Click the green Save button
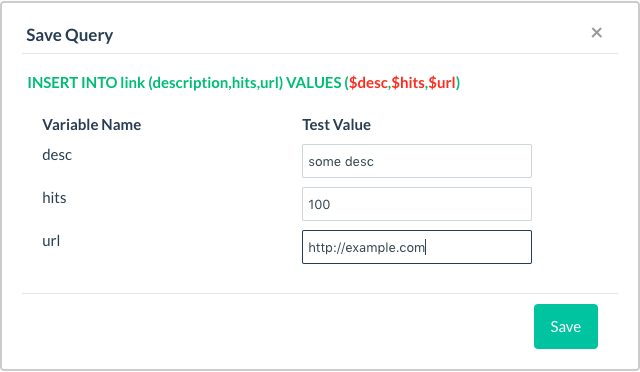 click(x=566, y=326)
